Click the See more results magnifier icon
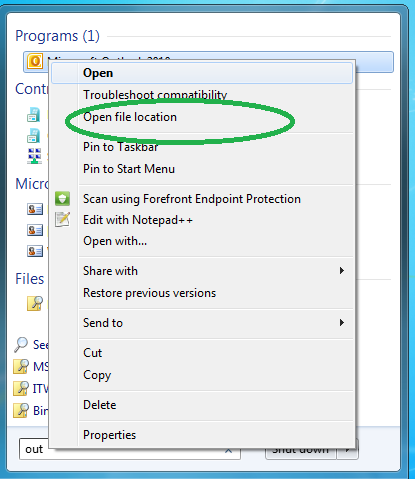The width and height of the screenshot is (415, 479). click(21, 344)
